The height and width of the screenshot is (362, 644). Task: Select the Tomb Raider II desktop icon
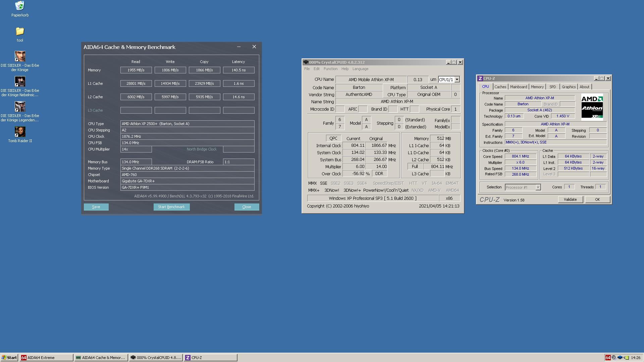tap(20, 132)
